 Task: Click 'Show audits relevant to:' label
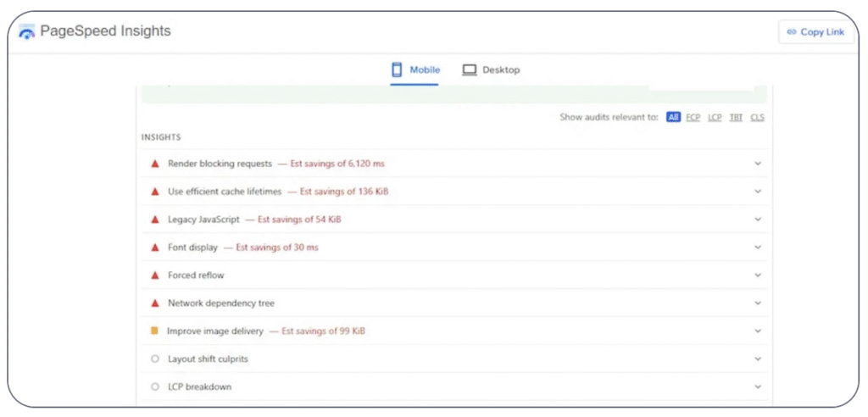(x=609, y=118)
